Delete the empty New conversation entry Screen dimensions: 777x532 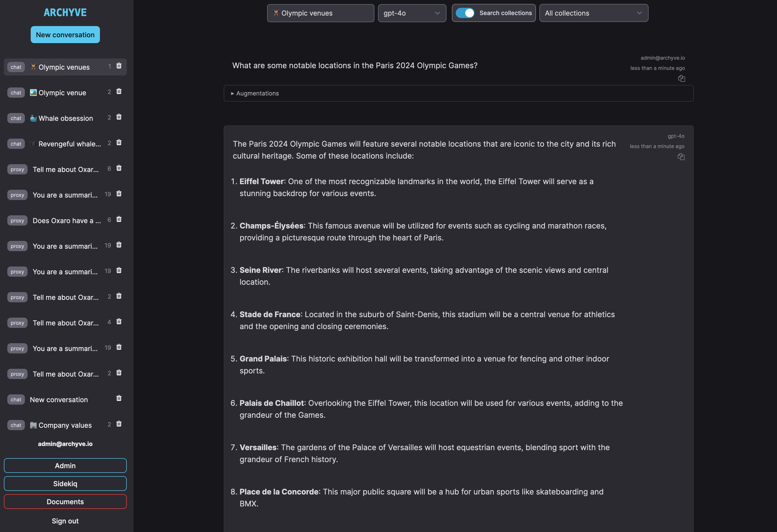click(119, 398)
